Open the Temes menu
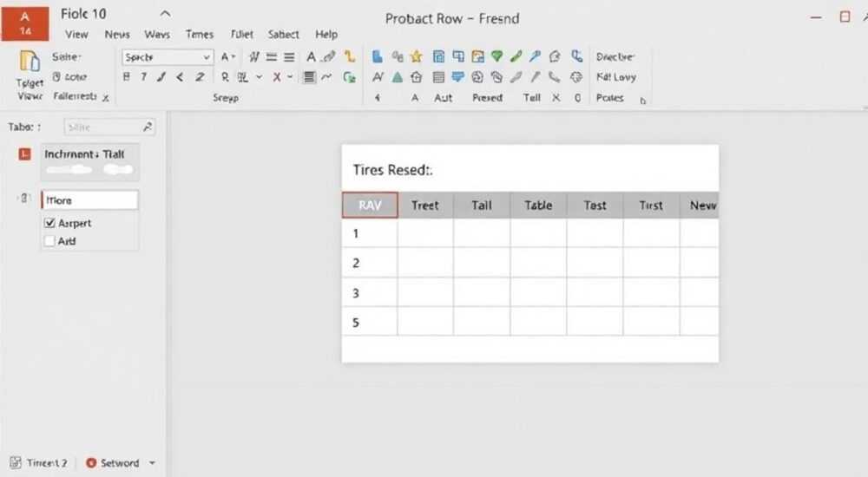The image size is (868, 477). 200,35
